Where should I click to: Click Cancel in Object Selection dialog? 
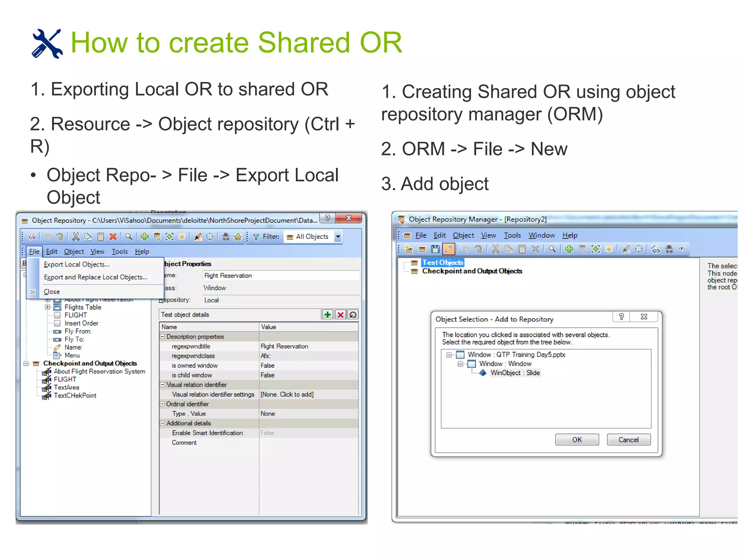click(x=628, y=440)
